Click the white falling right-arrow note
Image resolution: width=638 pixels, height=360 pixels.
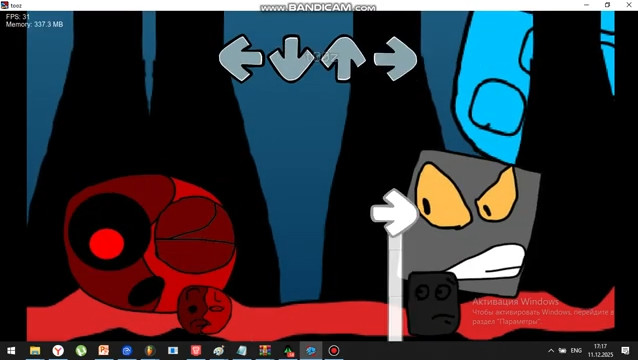394,212
